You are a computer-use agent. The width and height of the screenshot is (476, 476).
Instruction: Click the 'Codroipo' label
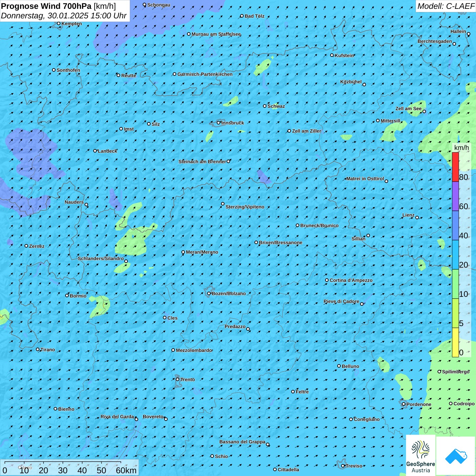(x=464, y=404)
